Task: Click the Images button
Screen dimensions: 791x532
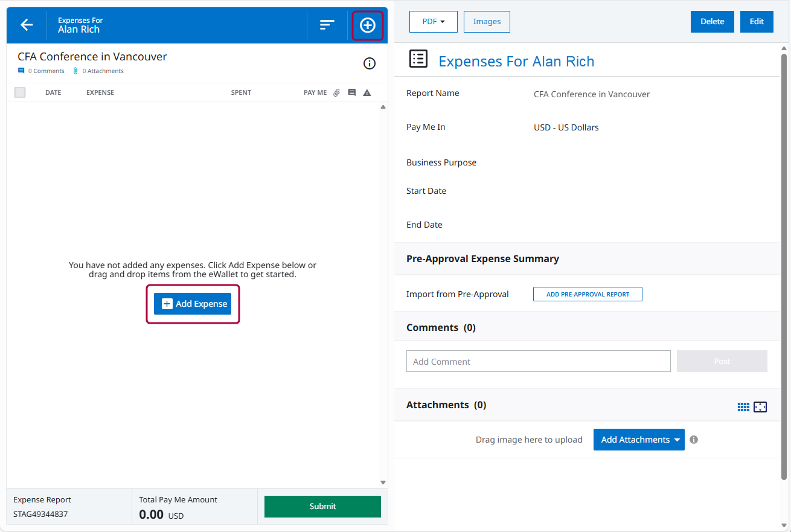Action: [487, 22]
